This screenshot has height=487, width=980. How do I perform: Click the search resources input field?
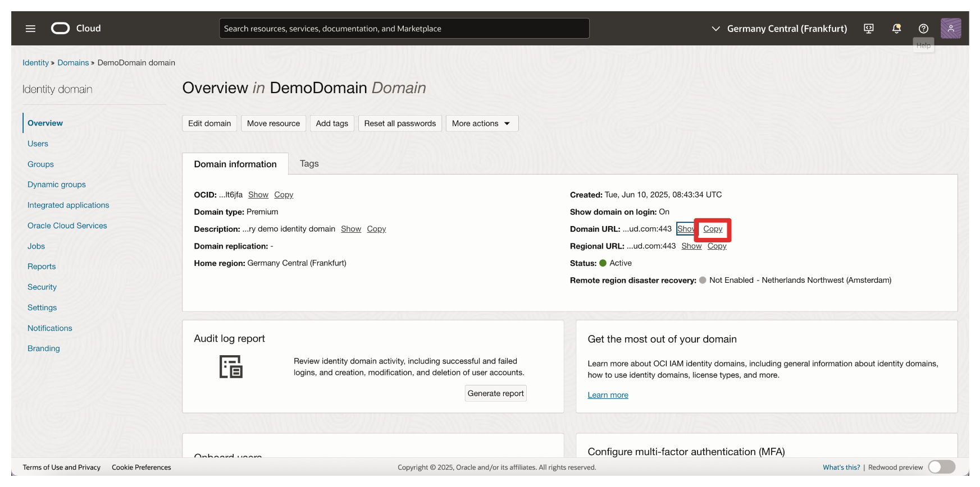(404, 29)
